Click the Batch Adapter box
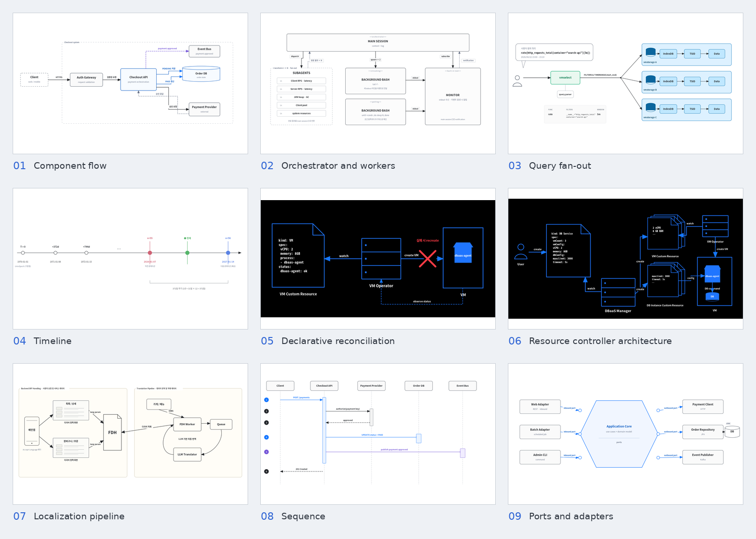 click(x=540, y=432)
